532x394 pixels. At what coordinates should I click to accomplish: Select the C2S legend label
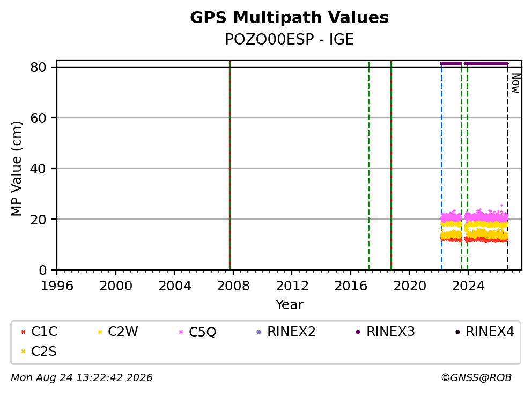coord(44,352)
